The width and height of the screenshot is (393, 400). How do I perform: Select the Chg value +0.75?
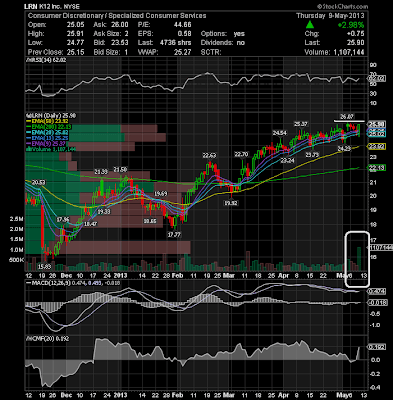pyautogui.click(x=355, y=34)
